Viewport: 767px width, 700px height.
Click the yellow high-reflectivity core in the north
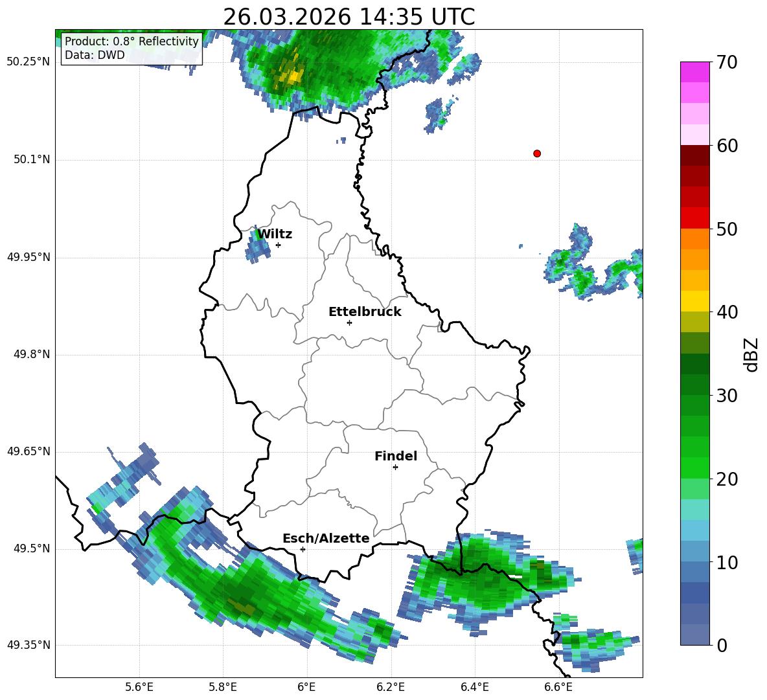pyautogui.click(x=293, y=76)
